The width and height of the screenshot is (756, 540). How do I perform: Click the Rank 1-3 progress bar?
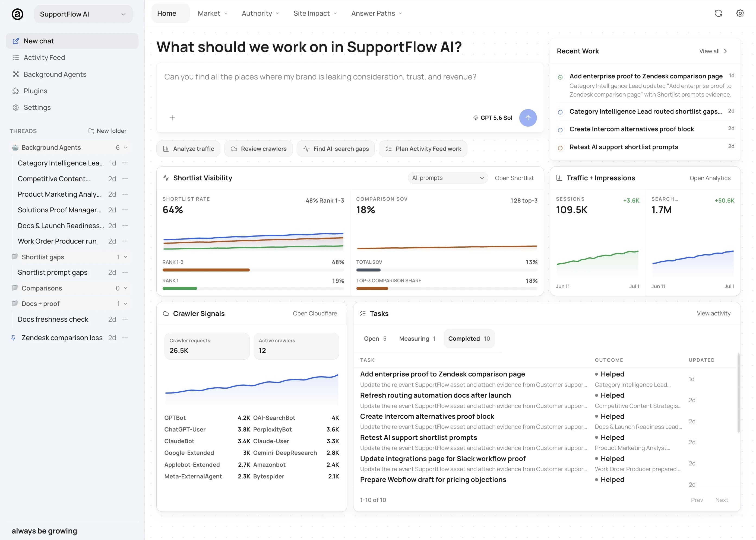253,270
